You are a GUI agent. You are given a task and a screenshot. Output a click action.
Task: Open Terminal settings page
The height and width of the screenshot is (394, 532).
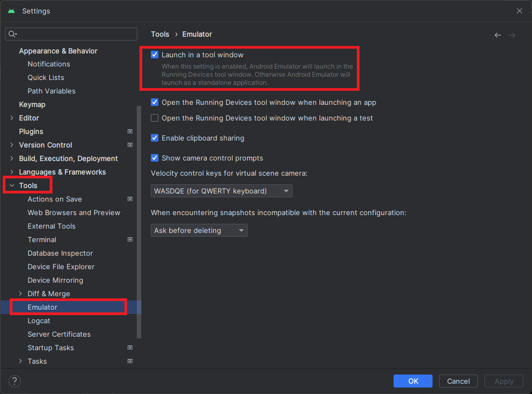point(42,240)
